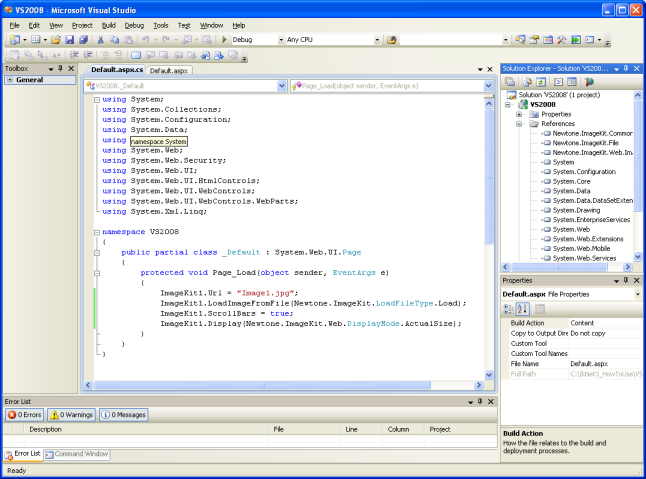Select System.Drawing reference in Solution Explorer
Viewport: 646px width, 479px height.
coord(576,210)
